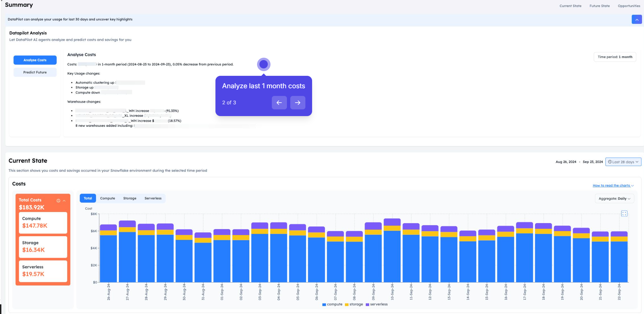
Task: Select the Predict Future button
Action: pyautogui.click(x=35, y=72)
